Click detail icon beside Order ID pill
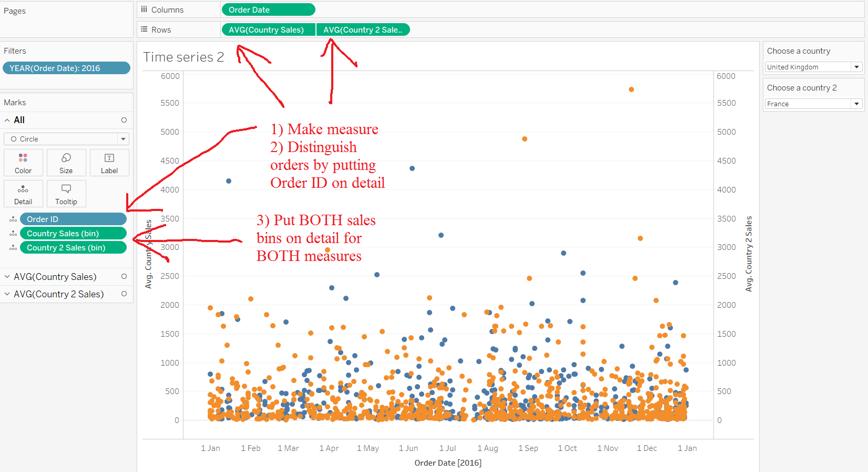This screenshot has width=868, height=472. point(13,219)
